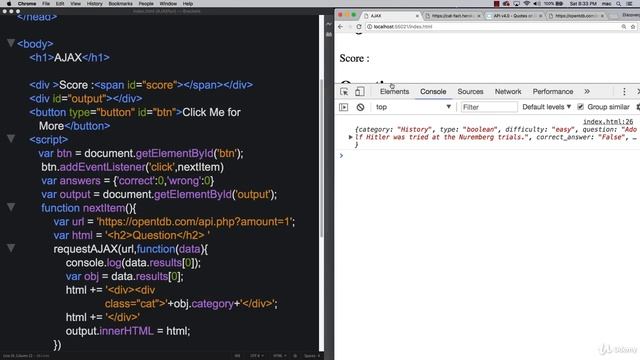Viewport: 640px width, 360px height.
Task: Reload the localhost page in Chrome
Action: pos(359,27)
